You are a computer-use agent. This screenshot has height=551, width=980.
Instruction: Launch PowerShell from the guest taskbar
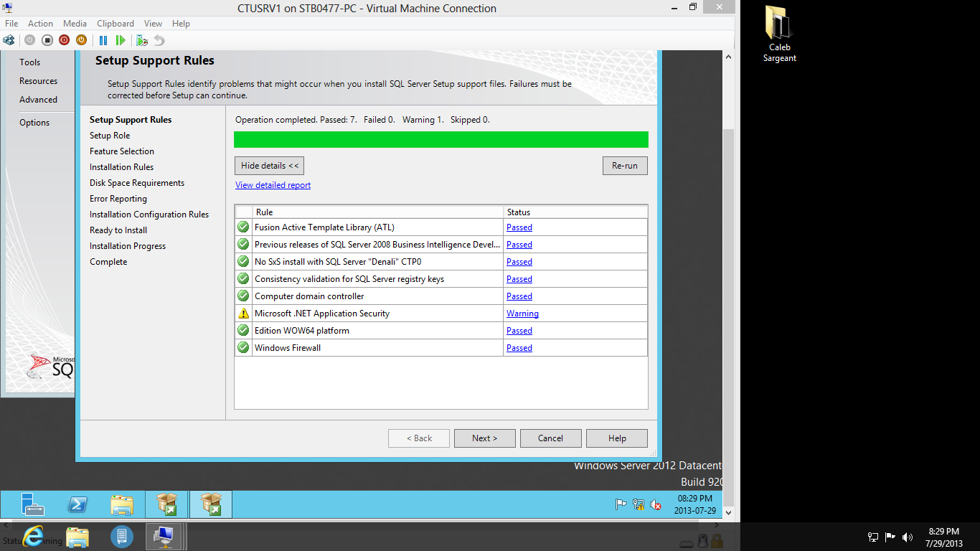click(x=77, y=504)
